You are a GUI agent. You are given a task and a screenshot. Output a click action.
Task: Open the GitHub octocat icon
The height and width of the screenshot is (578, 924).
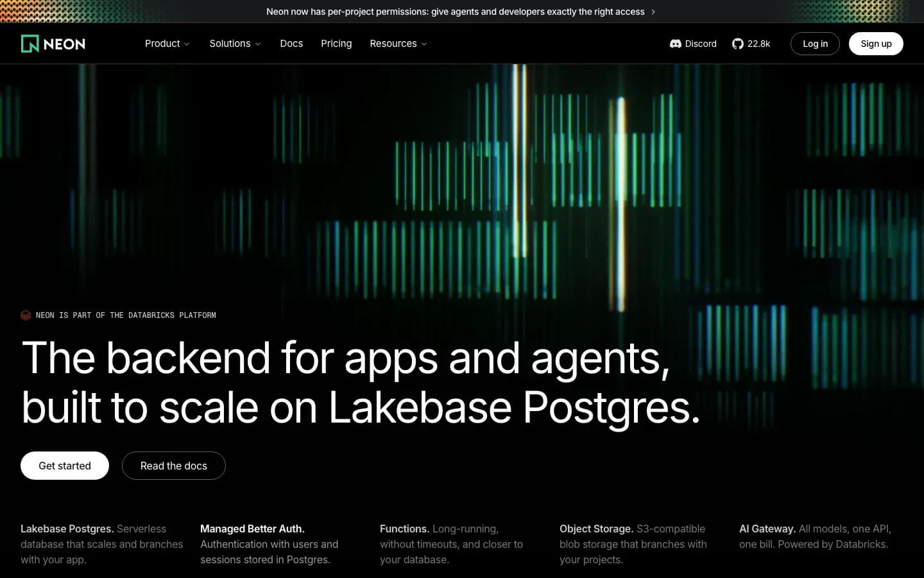pyautogui.click(x=738, y=44)
